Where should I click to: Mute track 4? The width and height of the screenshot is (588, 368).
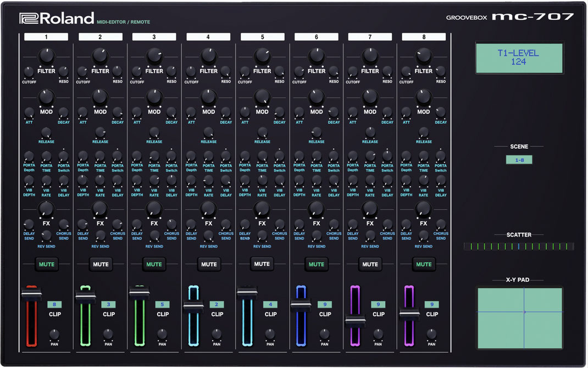208,264
